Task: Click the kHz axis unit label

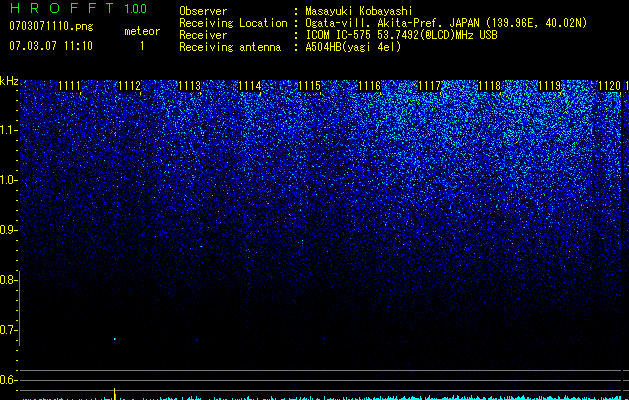Action: tap(9, 81)
